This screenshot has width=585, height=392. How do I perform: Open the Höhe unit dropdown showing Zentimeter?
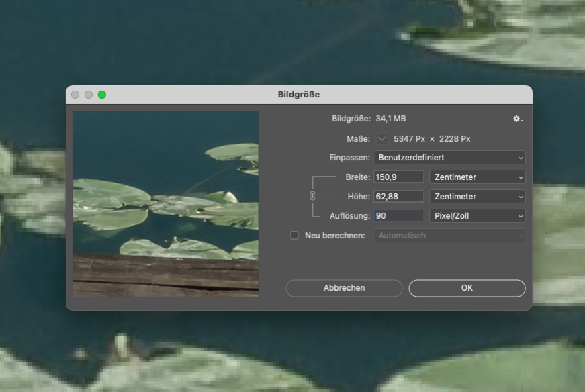coord(478,196)
